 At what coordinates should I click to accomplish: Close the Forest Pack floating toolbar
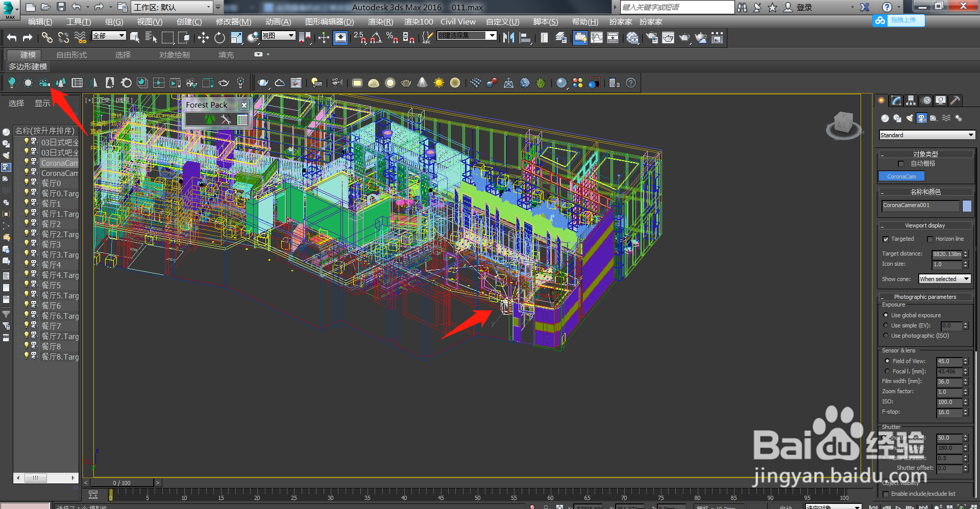244,105
